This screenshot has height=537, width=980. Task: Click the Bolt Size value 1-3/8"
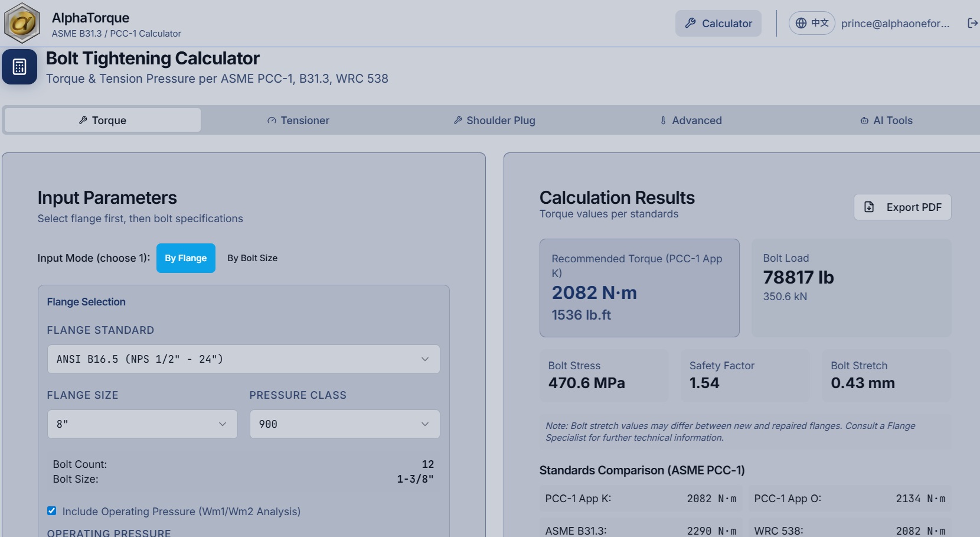coord(415,479)
